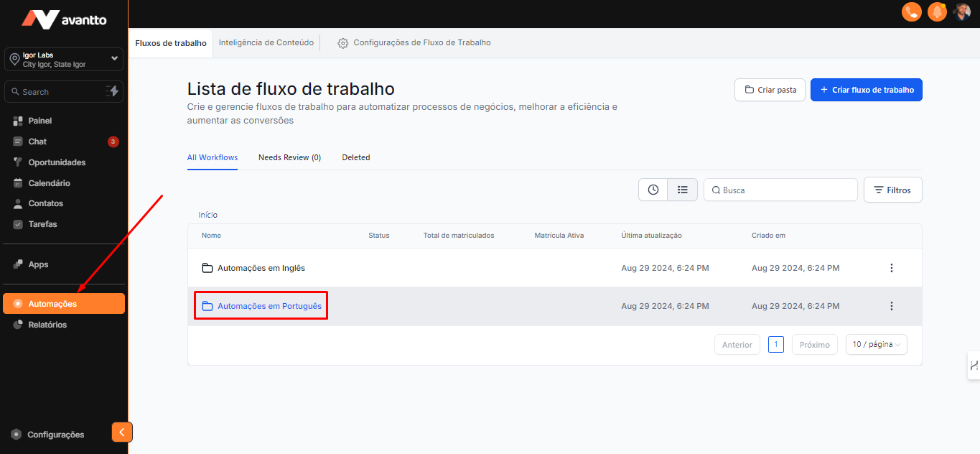Open Configurações de Fluxo de Trabalho gear
Screen dimensions: 980x454
[342, 43]
